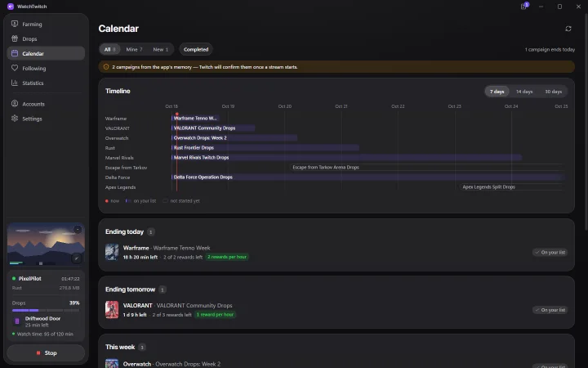Toggle On your list for Warframe
Viewport: 588px width, 368px height.
[x=550, y=253]
